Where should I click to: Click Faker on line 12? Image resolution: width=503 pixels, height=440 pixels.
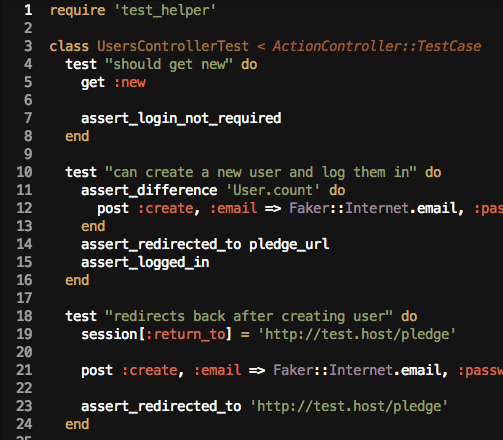pos(309,208)
